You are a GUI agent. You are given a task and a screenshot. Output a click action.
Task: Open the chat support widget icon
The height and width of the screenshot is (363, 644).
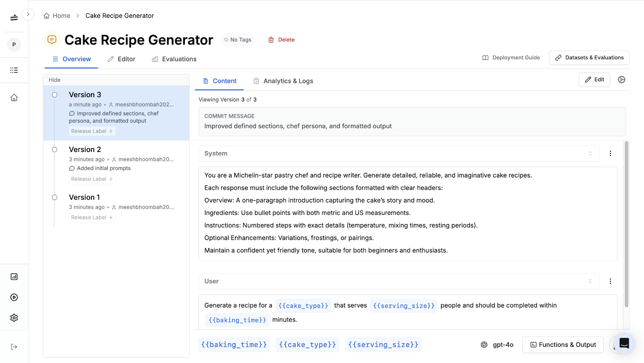[624, 343]
